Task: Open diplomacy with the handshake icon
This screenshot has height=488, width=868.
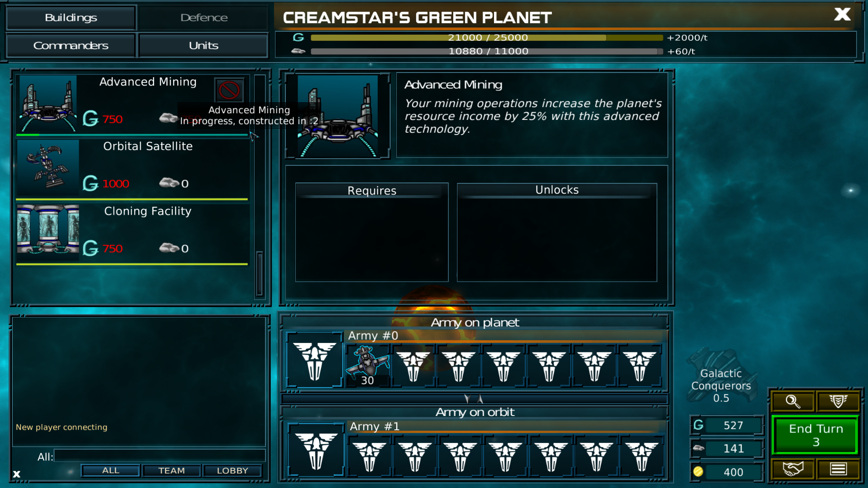Action: pyautogui.click(x=793, y=469)
